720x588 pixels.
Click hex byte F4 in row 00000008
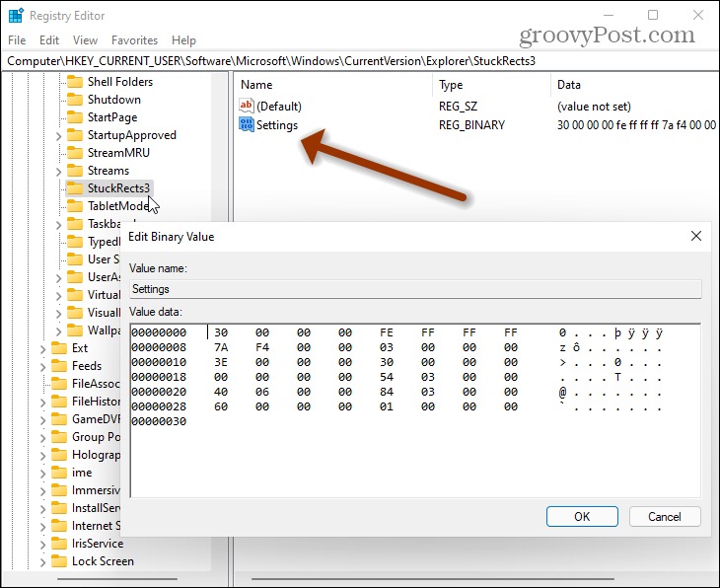[x=262, y=347]
